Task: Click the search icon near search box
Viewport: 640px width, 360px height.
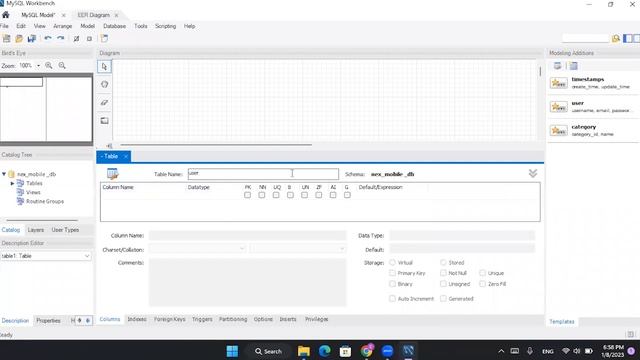Action: coord(616,38)
